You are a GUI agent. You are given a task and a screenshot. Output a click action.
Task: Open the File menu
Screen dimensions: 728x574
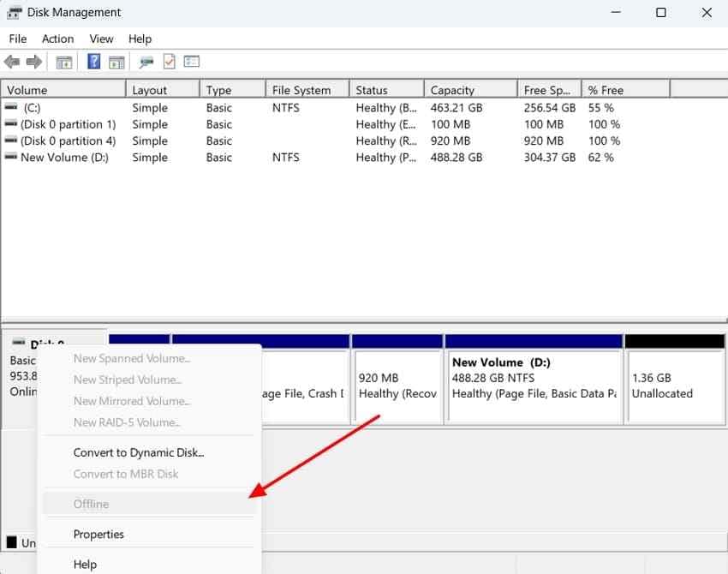18,39
